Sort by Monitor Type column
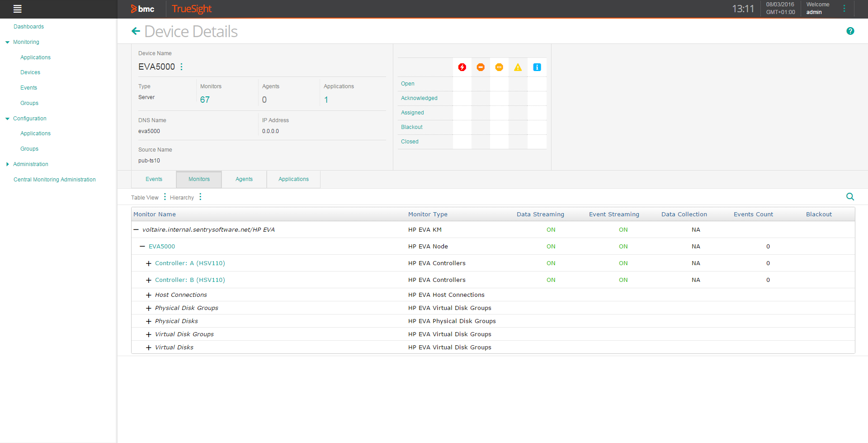 pyautogui.click(x=428, y=214)
